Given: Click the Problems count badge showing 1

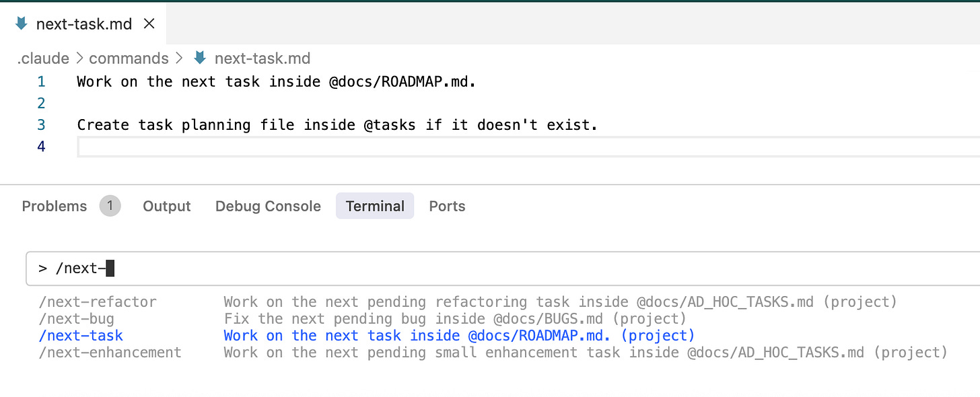Looking at the screenshot, I should 110,206.
